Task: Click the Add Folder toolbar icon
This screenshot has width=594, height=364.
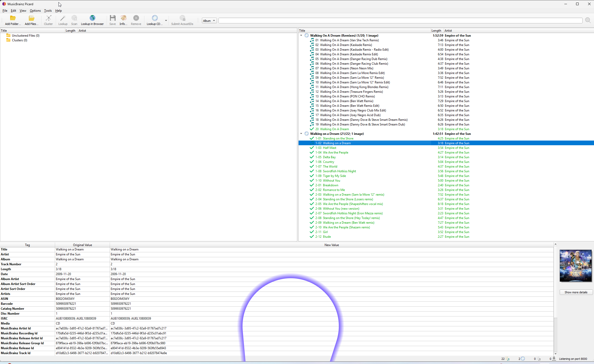Action: point(13,18)
